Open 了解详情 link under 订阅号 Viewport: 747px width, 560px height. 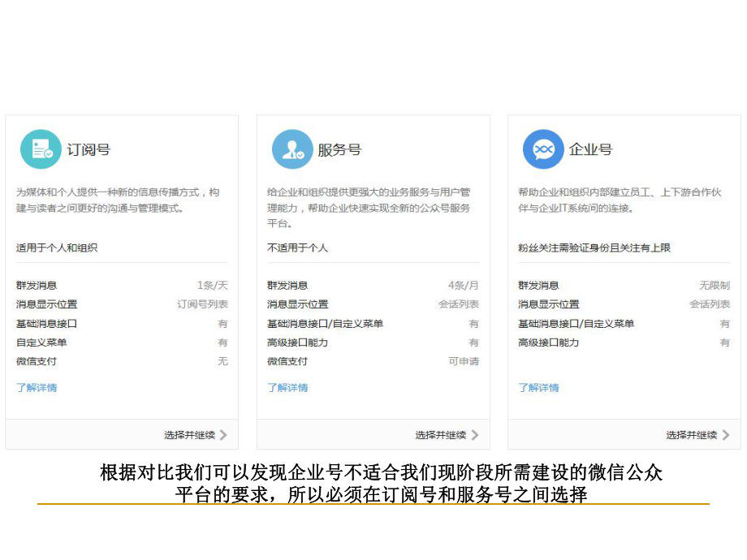click(37, 388)
